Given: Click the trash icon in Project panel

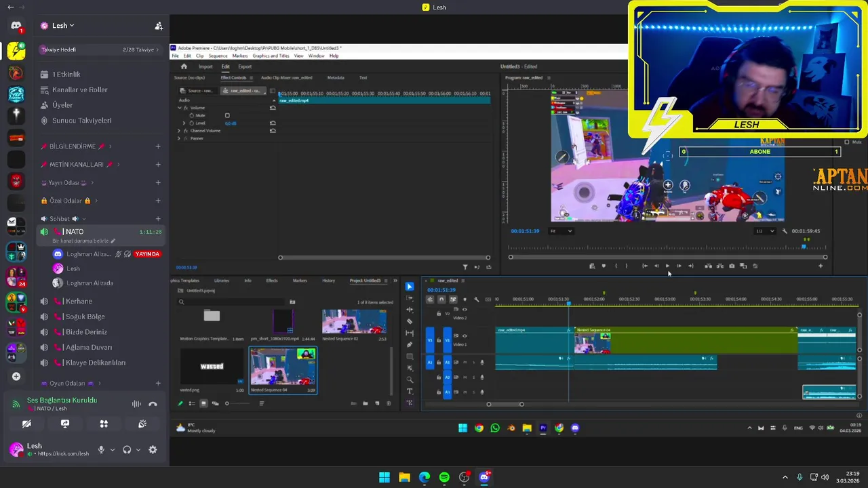Looking at the screenshot, I should [x=389, y=403].
